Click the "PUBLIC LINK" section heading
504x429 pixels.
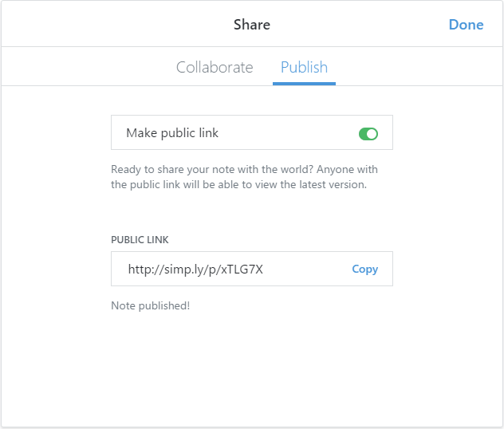click(140, 239)
